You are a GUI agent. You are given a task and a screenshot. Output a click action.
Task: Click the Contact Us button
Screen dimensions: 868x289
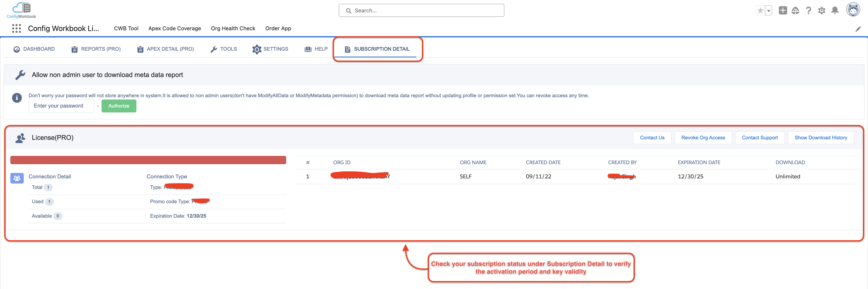pos(652,138)
